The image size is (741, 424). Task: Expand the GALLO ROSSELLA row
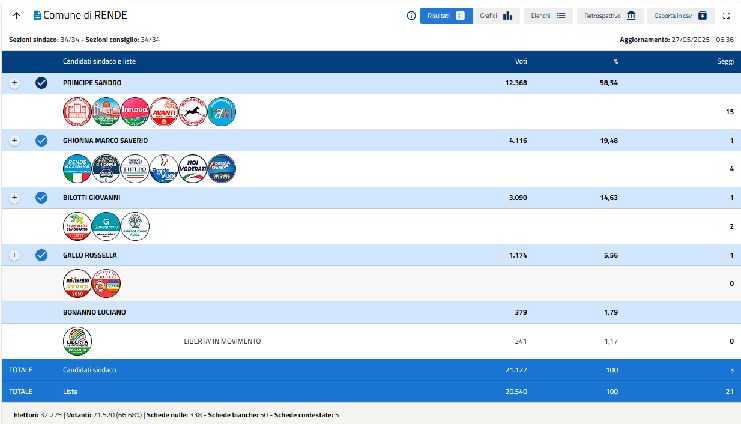point(14,255)
